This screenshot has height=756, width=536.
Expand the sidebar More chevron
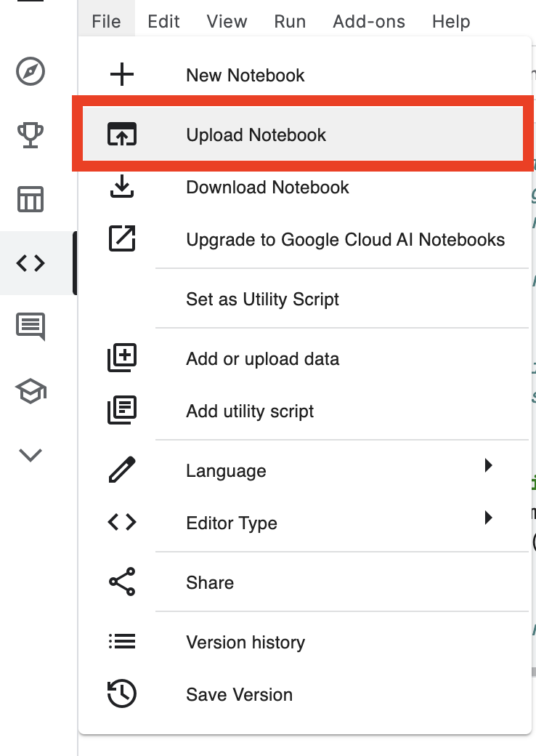[31, 455]
